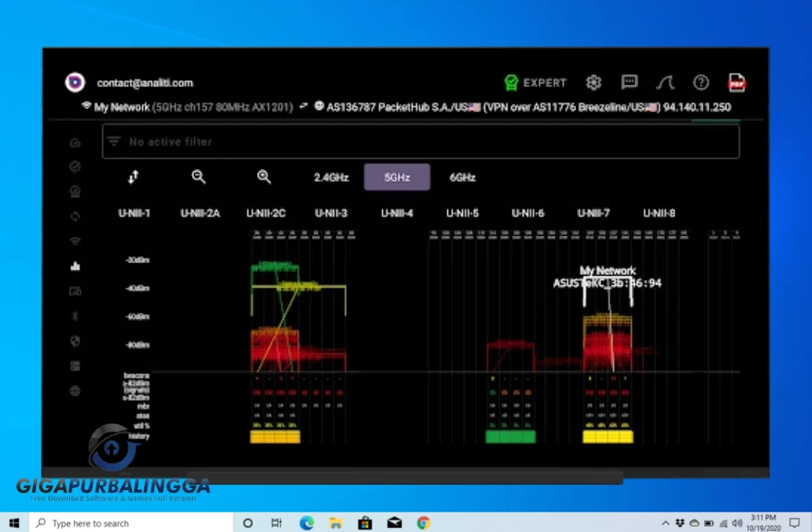
Task: Open the Bluetooth icon in the sidebar
Action: tap(75, 316)
